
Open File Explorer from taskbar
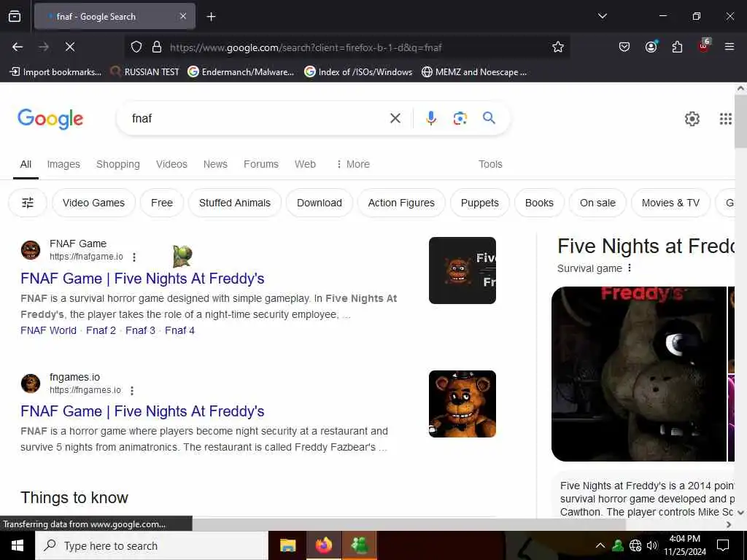click(287, 545)
